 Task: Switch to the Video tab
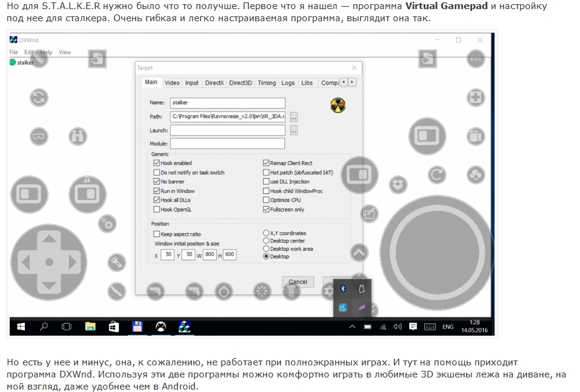(172, 83)
